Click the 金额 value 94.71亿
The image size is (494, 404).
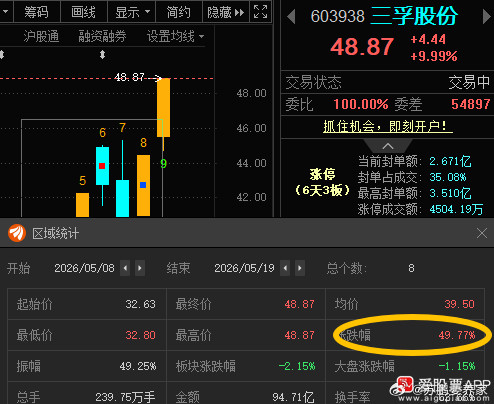[x=293, y=397]
